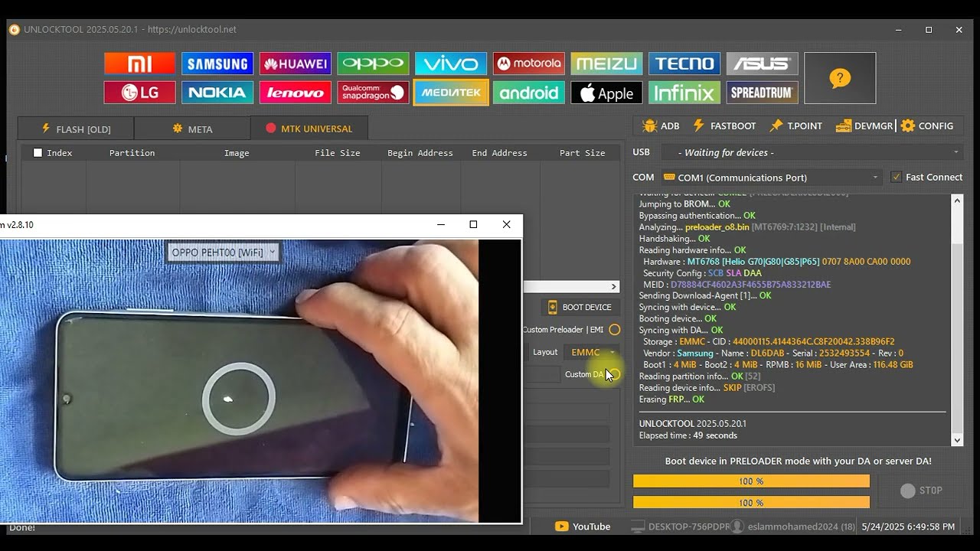Viewport: 980px width, 551px height.
Task: Sort by the Image column header
Action: [x=237, y=153]
